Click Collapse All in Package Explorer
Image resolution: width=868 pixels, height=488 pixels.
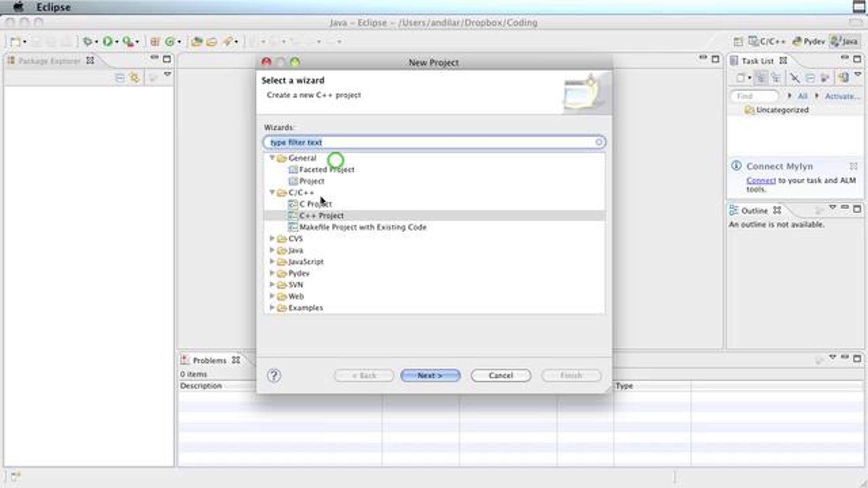tap(120, 78)
